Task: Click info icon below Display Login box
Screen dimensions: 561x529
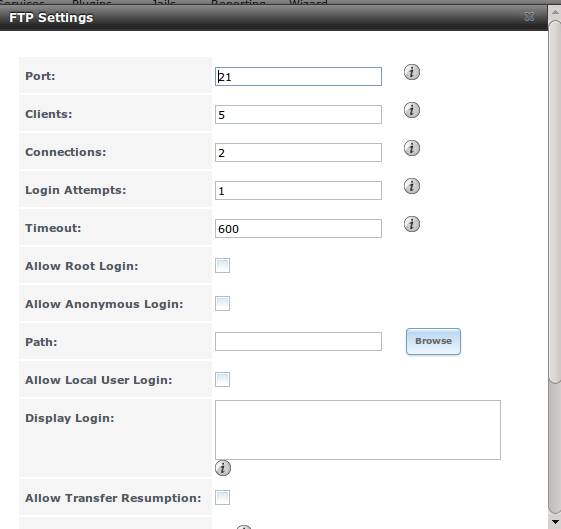Action: 223,468
